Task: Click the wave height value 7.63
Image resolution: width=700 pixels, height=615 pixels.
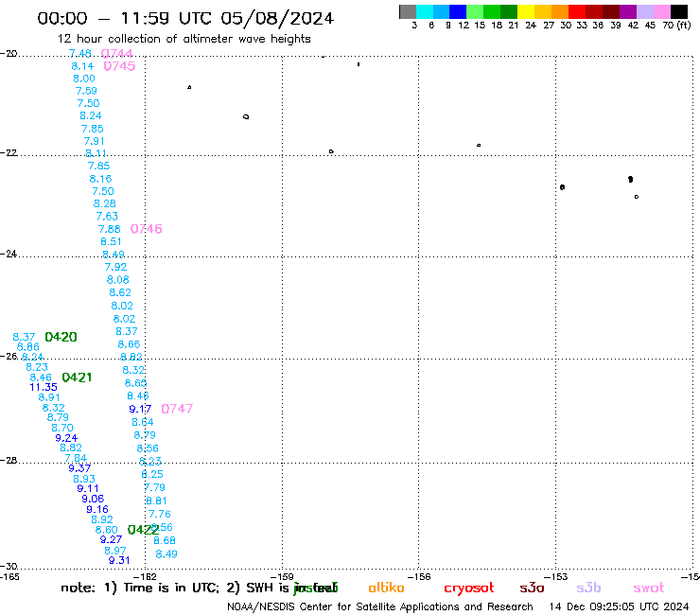Action: point(107,216)
